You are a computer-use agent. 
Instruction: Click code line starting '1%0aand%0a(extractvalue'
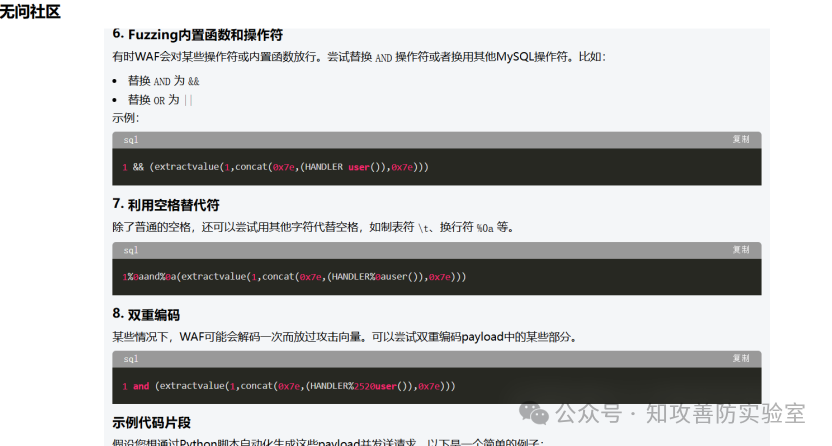click(294, 277)
